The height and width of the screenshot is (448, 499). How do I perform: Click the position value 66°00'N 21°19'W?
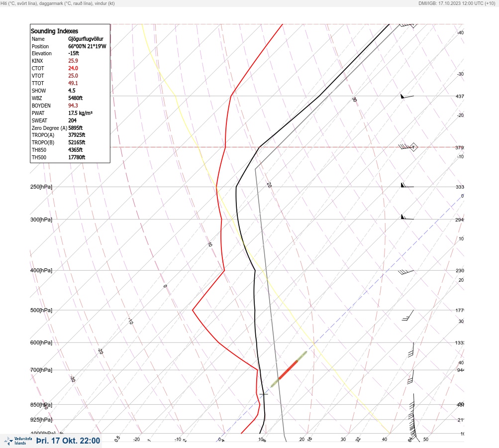pyautogui.click(x=87, y=46)
